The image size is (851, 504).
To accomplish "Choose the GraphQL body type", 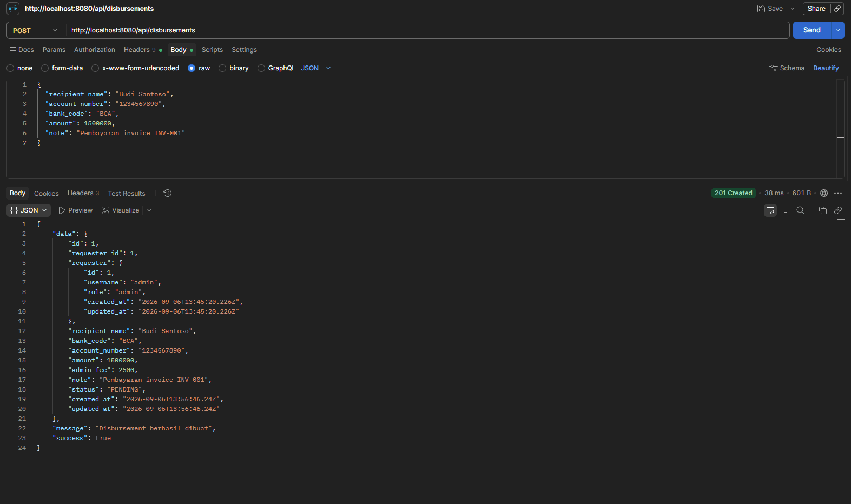I will 261,68.
